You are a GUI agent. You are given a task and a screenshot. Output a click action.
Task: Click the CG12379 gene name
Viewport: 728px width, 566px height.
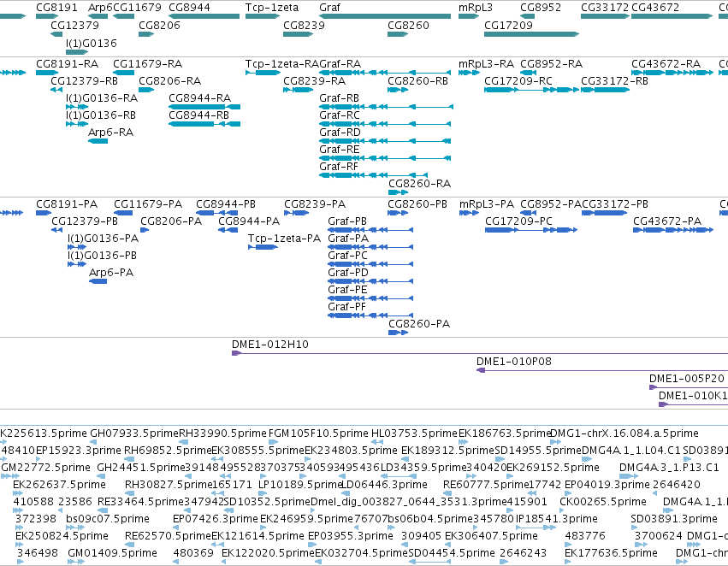point(74,25)
